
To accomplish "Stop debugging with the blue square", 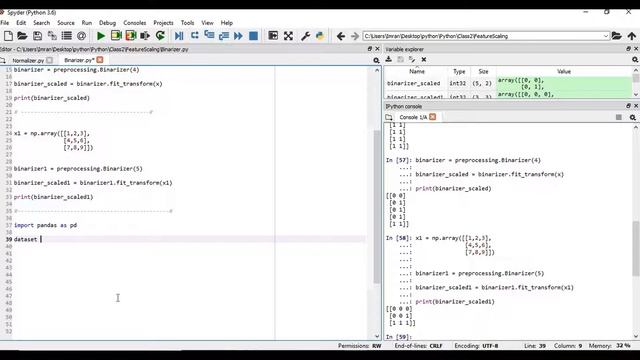I will pos(253,36).
